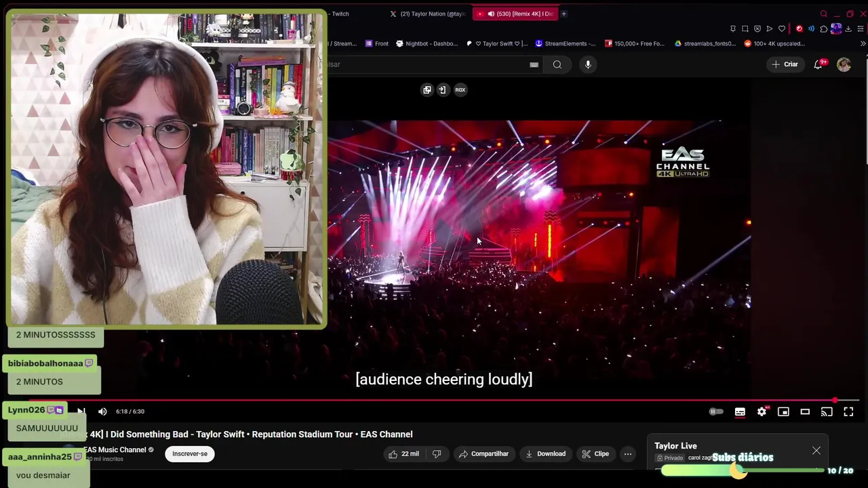Click the YouTube search magnifier button
This screenshot has width=868, height=488.
(x=557, y=64)
